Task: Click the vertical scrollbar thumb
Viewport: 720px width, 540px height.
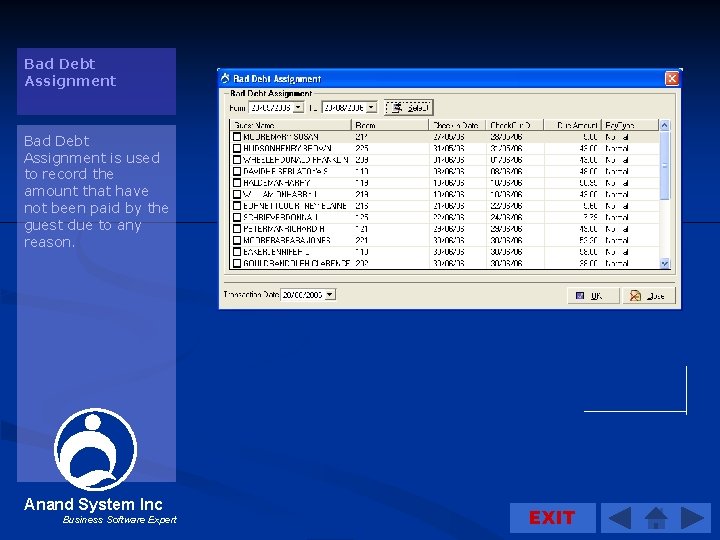Action: (664, 165)
